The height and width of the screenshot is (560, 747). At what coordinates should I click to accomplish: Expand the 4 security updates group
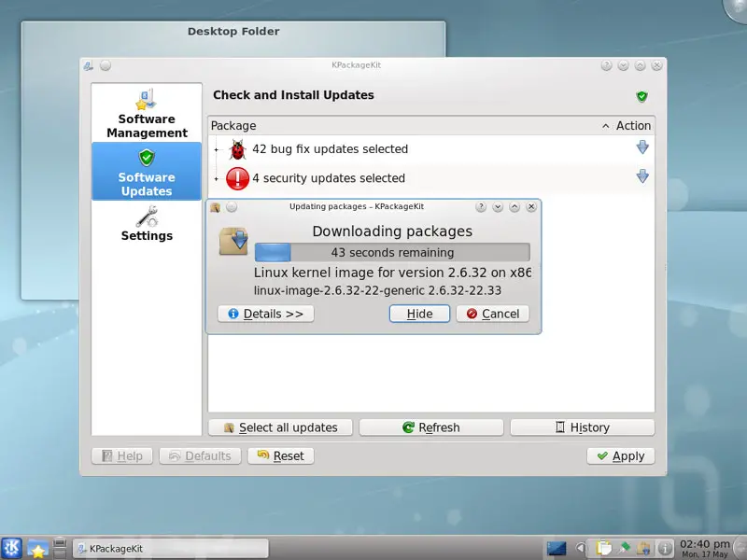point(217,179)
